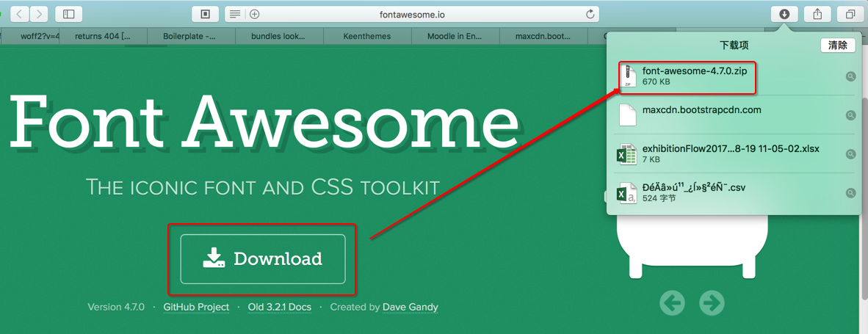Select the .csv download entry
The width and height of the screenshot is (868, 334).
pyautogui.click(x=734, y=192)
